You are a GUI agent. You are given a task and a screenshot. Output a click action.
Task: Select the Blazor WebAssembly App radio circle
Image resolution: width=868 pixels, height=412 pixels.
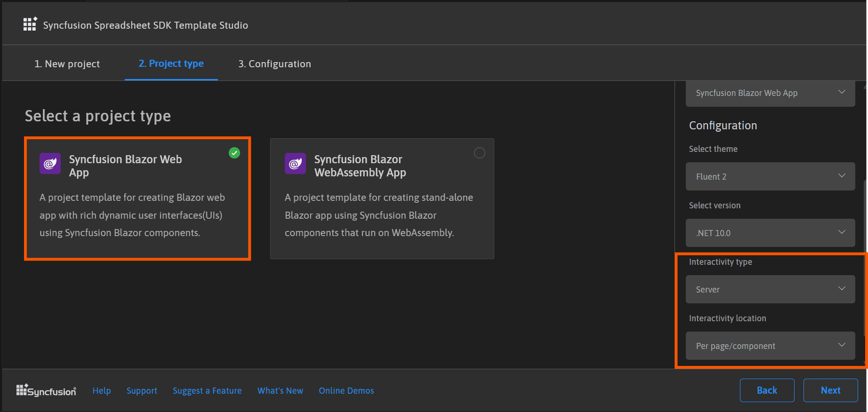coord(480,153)
